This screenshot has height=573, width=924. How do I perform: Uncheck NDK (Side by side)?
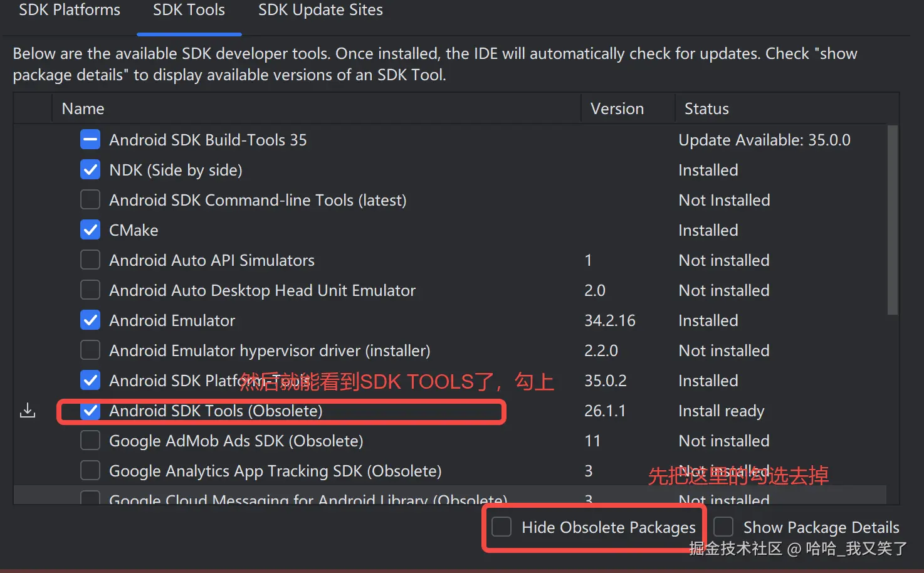click(90, 170)
